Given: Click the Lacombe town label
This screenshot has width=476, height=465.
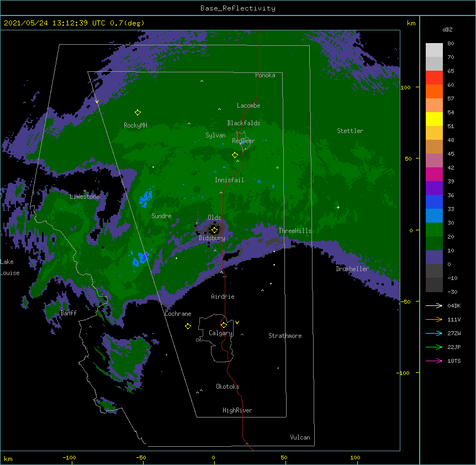Looking at the screenshot, I should (x=248, y=105).
